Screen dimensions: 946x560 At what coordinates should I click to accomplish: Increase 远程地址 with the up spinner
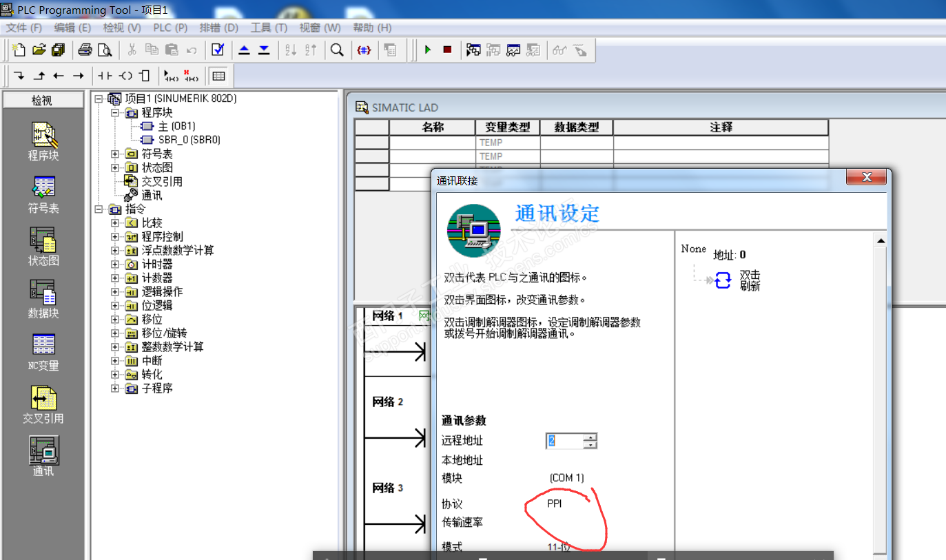590,437
